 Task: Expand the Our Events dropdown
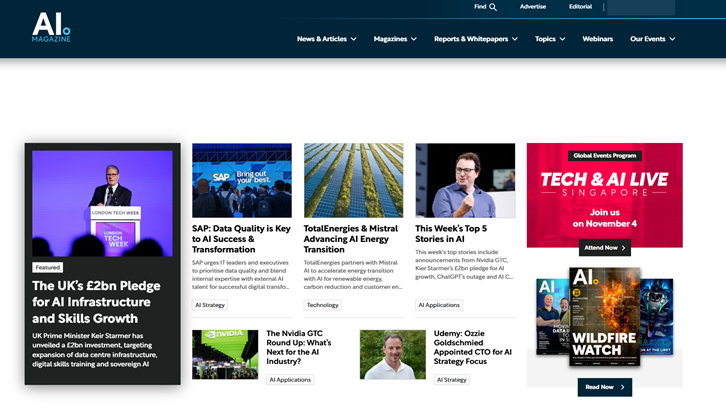(x=652, y=39)
